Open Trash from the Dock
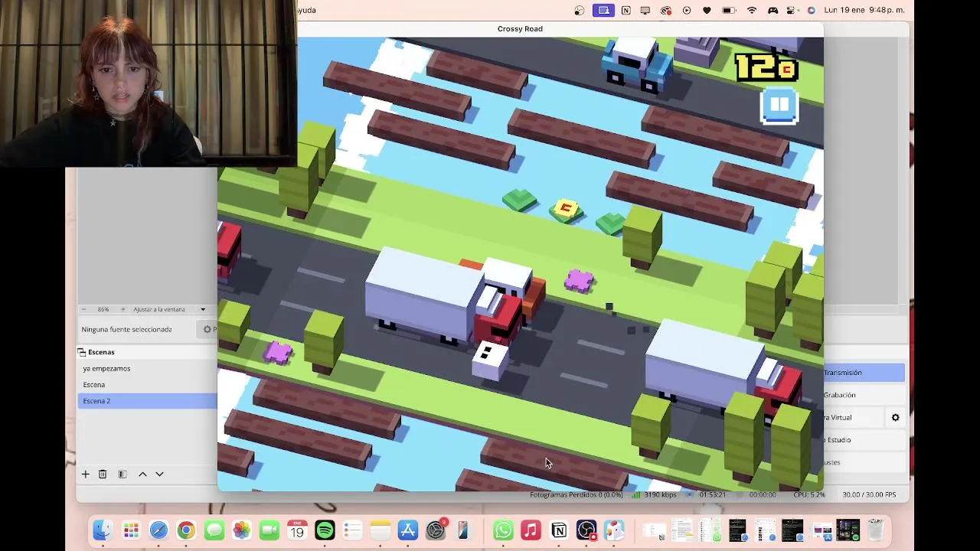 pyautogui.click(x=875, y=530)
